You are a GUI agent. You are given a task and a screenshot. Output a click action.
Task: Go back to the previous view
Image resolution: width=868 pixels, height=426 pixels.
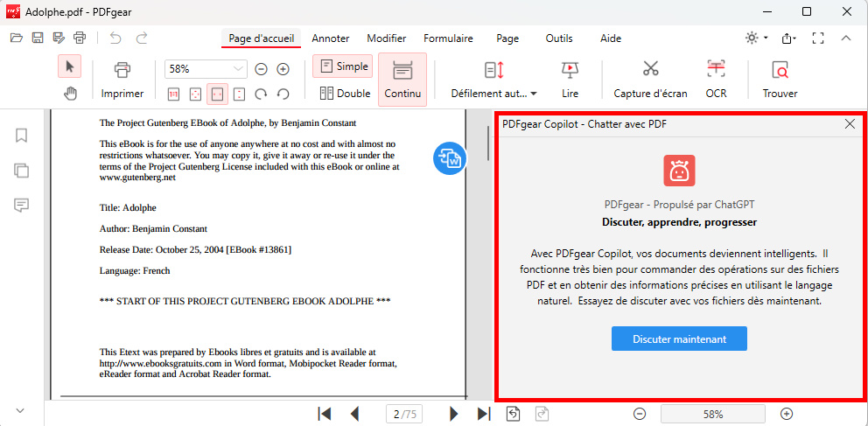(514, 413)
